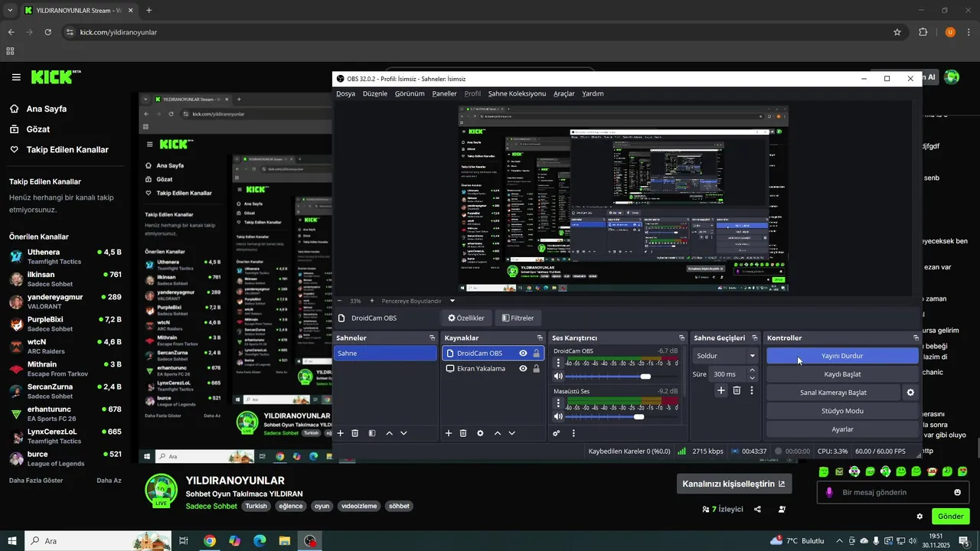Screen dimensions: 980x551
Task: Move source up in Kaynaklar panel
Action: coord(498,433)
